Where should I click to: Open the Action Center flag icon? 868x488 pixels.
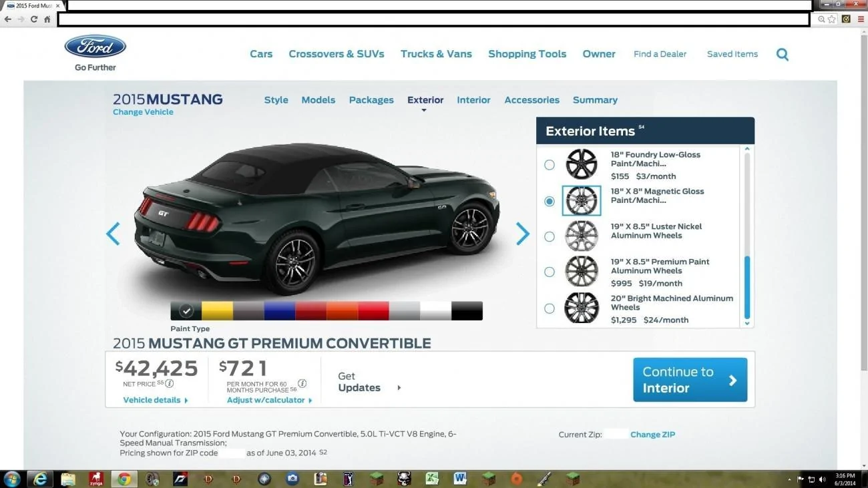click(x=801, y=479)
